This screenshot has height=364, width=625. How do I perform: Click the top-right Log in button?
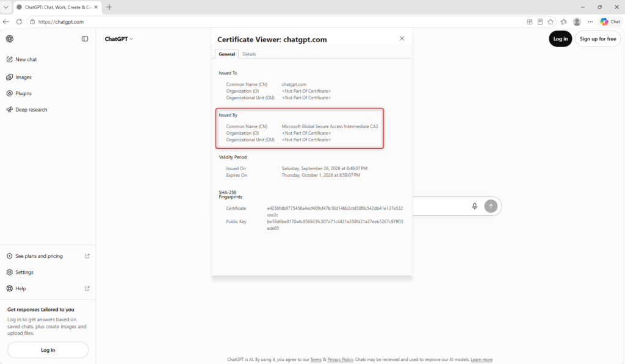tap(560, 38)
